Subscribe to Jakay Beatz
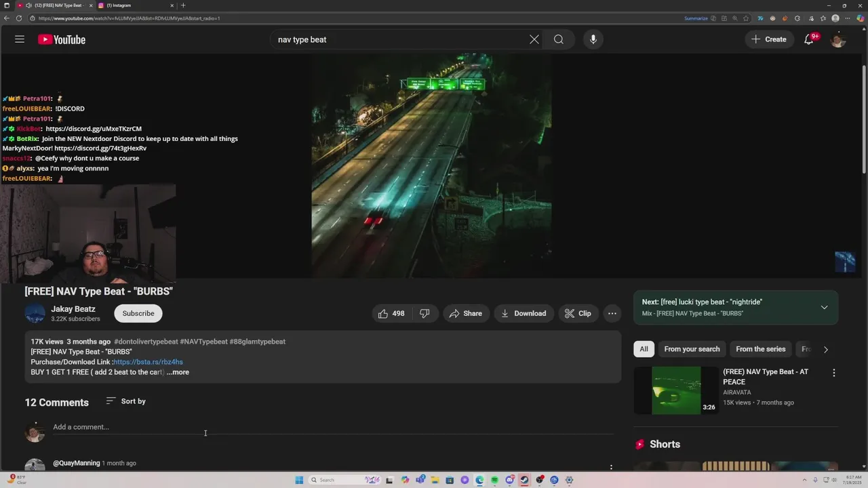The width and height of the screenshot is (868, 488). click(138, 313)
